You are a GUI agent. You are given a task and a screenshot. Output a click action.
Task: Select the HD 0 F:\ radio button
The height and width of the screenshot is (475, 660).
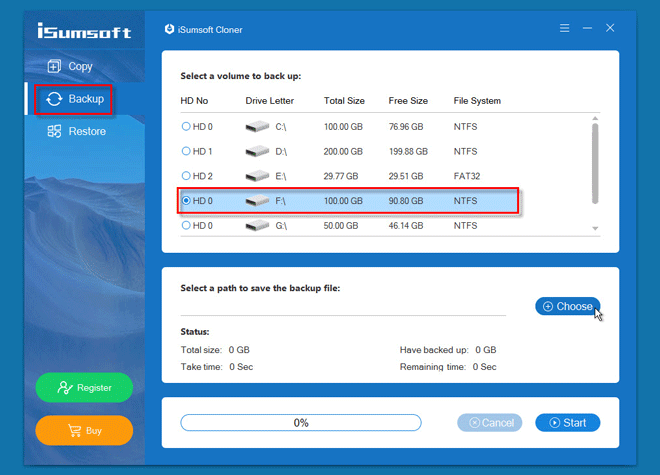(186, 200)
